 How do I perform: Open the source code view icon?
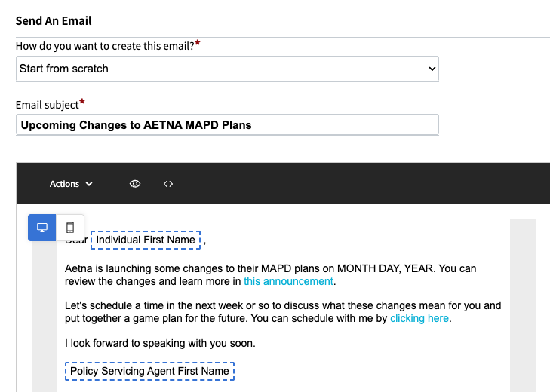click(168, 184)
